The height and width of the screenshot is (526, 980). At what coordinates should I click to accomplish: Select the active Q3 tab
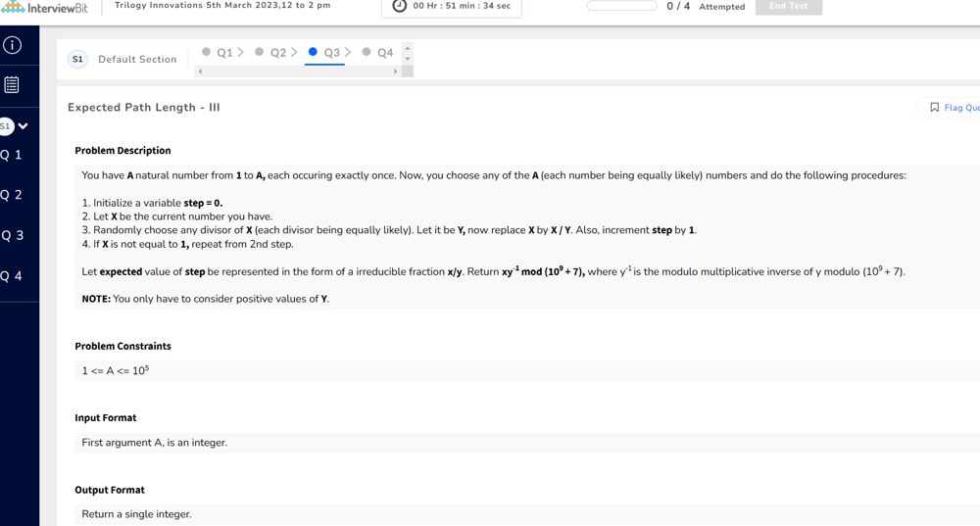tap(330, 53)
